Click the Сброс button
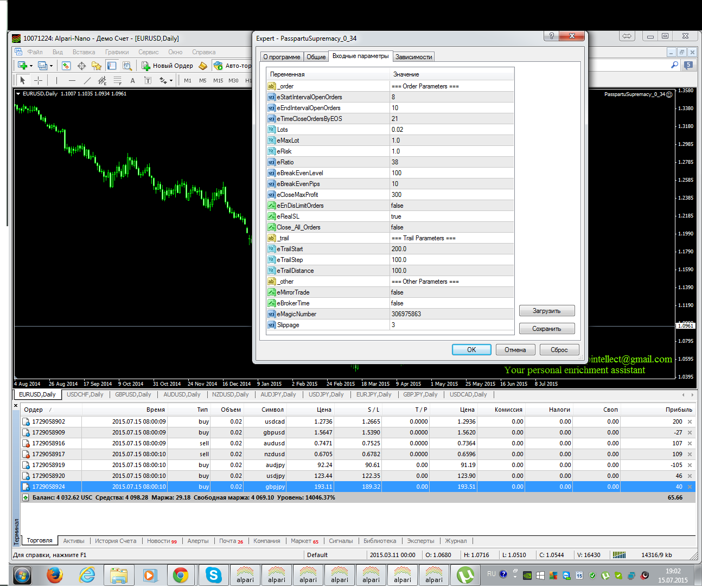702x588 pixels. pos(559,350)
